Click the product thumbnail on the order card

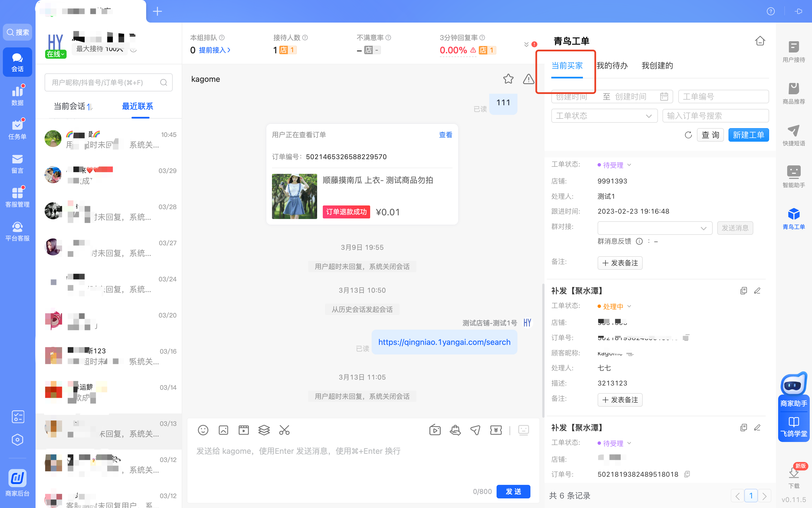(x=295, y=196)
